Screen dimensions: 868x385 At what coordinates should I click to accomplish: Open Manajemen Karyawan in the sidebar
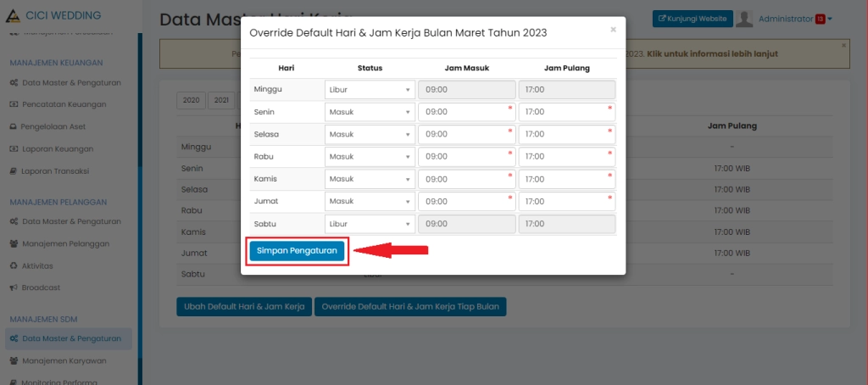point(64,360)
